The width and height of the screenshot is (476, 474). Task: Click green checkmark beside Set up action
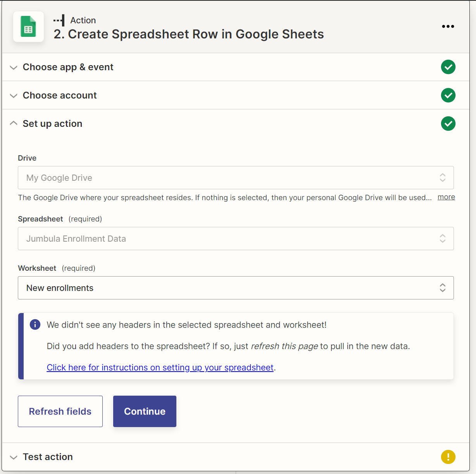[x=448, y=124]
